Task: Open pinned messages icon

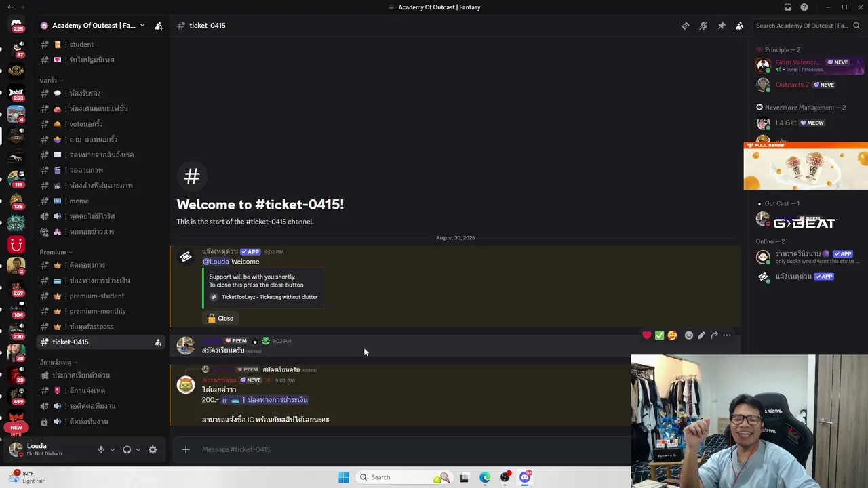Action: click(722, 26)
